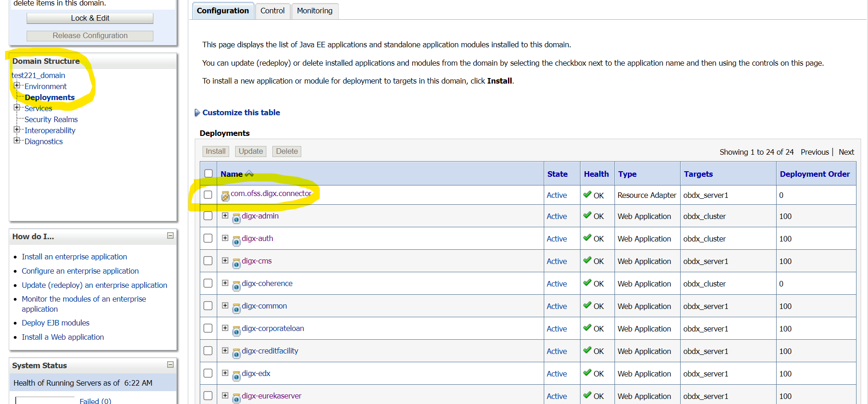Check the digx-admin row checkbox
868x404 pixels.
pos(208,216)
